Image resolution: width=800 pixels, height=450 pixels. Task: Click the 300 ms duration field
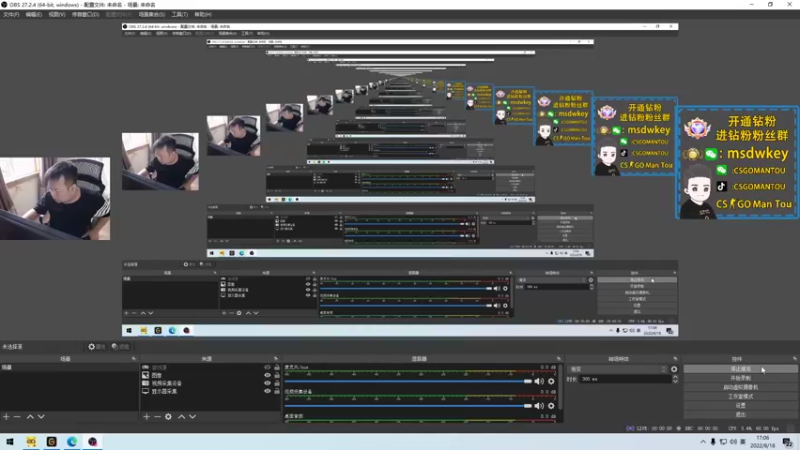click(x=626, y=379)
